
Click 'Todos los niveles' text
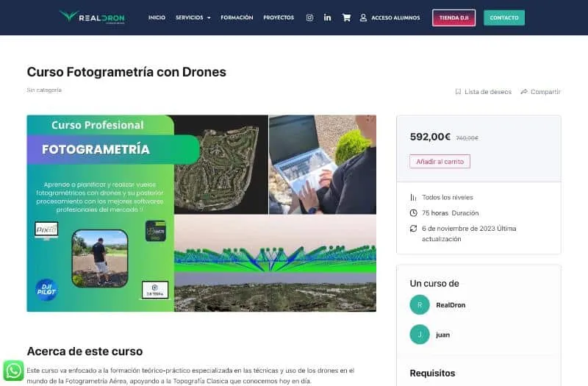coord(448,197)
